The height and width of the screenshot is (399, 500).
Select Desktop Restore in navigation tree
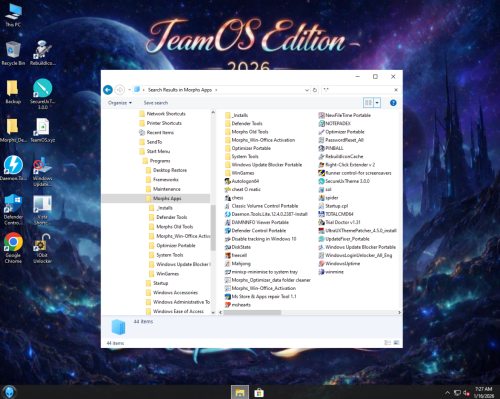(x=166, y=170)
